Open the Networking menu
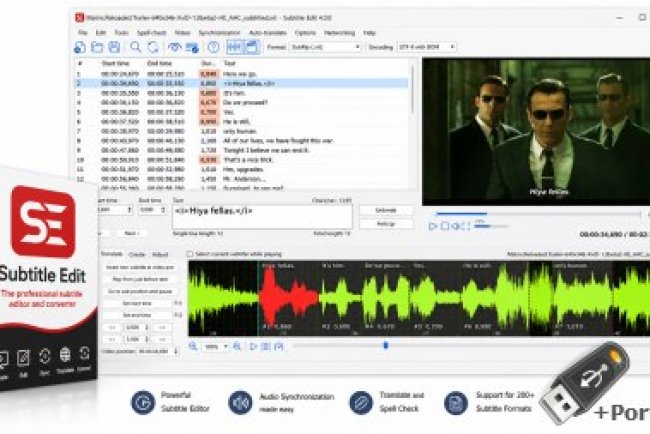The image size is (650, 434). pos(340,33)
